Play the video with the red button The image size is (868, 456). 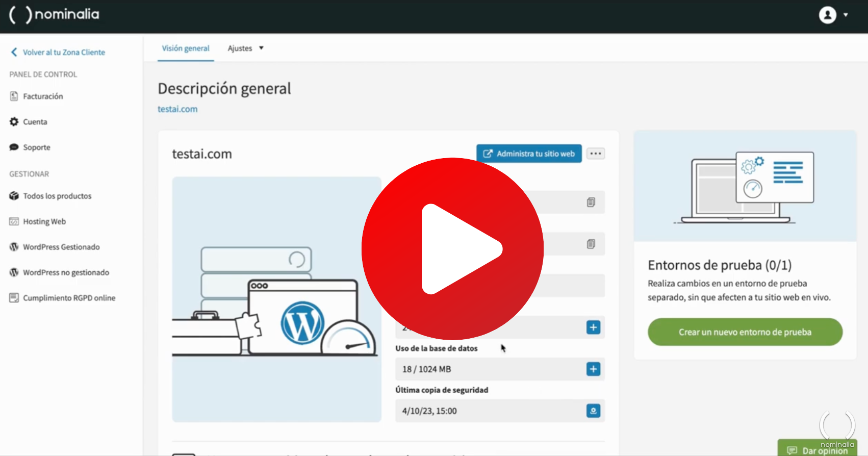click(x=452, y=249)
